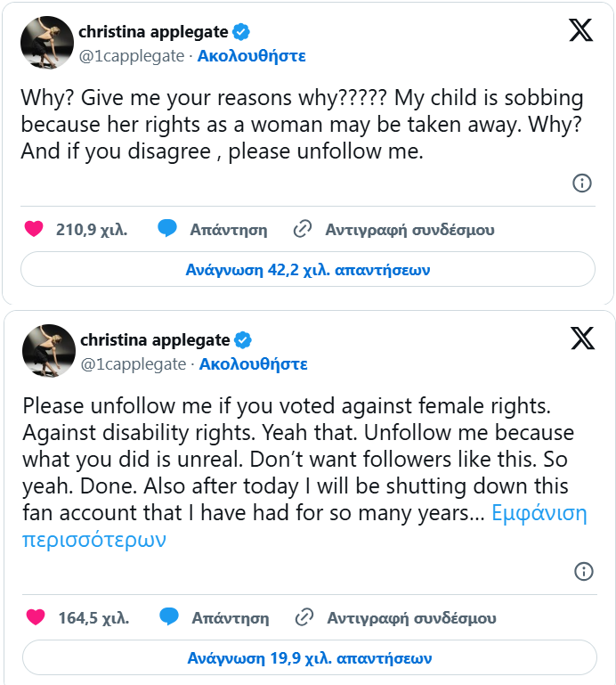Like the second tweet with heart icon
This screenshot has width=616, height=685.
pyautogui.click(x=36, y=617)
